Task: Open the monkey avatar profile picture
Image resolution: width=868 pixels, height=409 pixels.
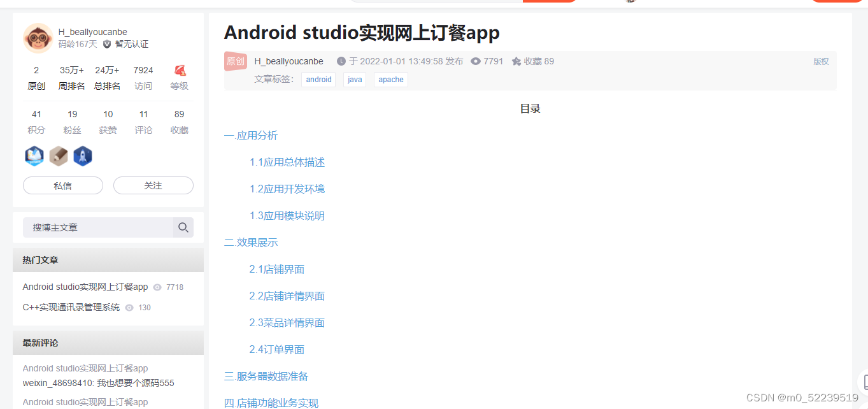Action: (38, 38)
